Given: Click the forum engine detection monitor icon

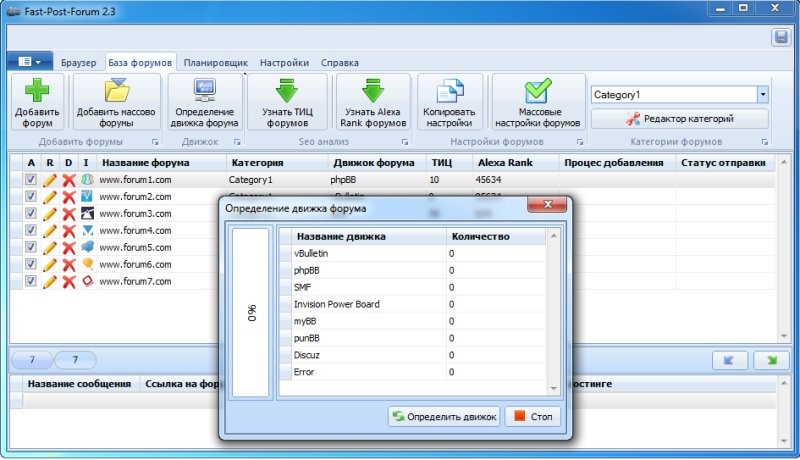Looking at the screenshot, I should coord(205,91).
